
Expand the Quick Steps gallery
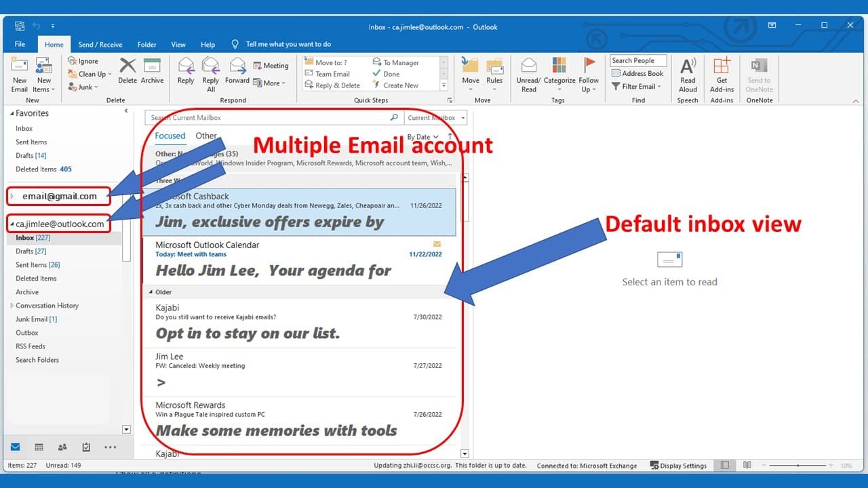pyautogui.click(x=444, y=85)
